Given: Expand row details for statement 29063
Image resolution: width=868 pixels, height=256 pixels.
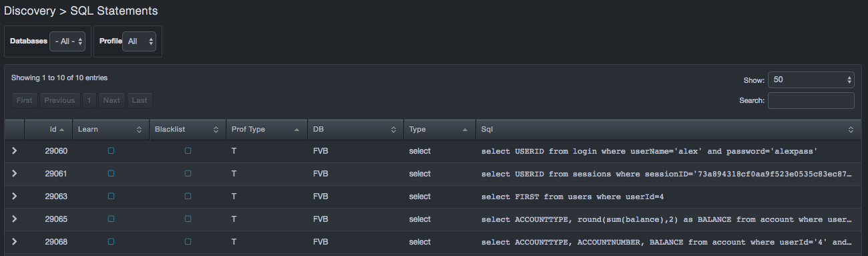Looking at the screenshot, I should [x=15, y=197].
